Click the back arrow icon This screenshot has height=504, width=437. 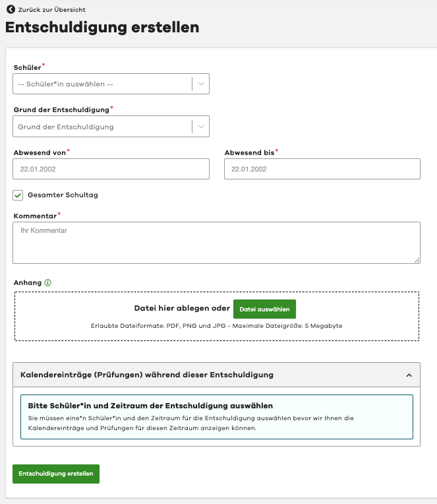point(10,10)
